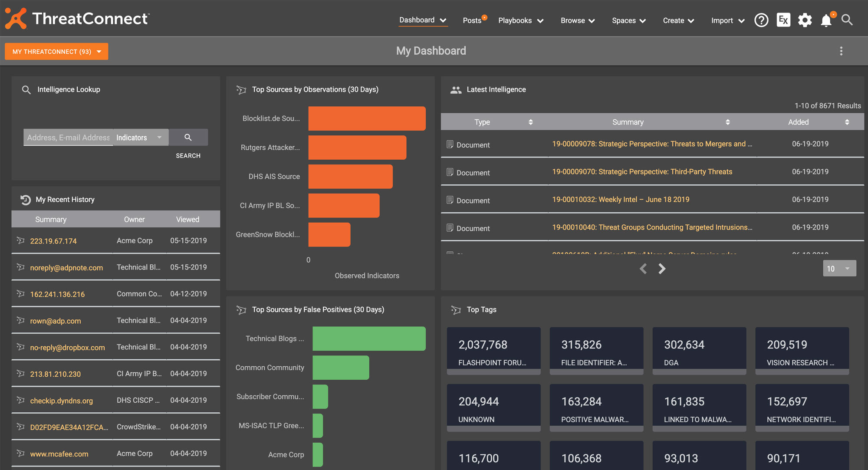Open Weekly Intel – June 18 2019 link
This screenshot has height=470, width=868.
[621, 200]
